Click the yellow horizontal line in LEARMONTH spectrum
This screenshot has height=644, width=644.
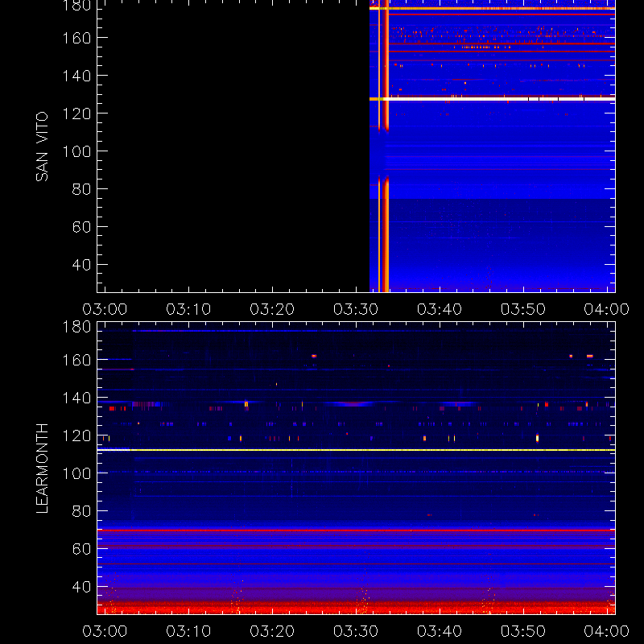[x=356, y=450]
